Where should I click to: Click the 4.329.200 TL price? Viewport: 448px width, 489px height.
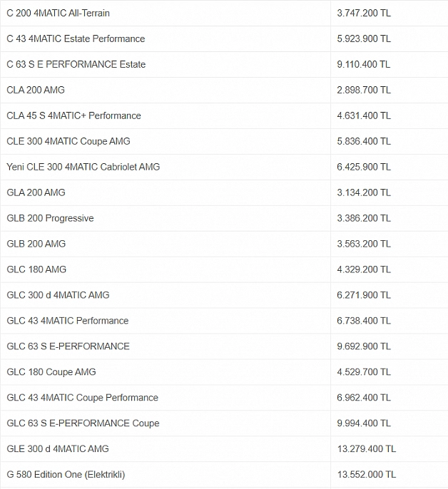(364, 269)
